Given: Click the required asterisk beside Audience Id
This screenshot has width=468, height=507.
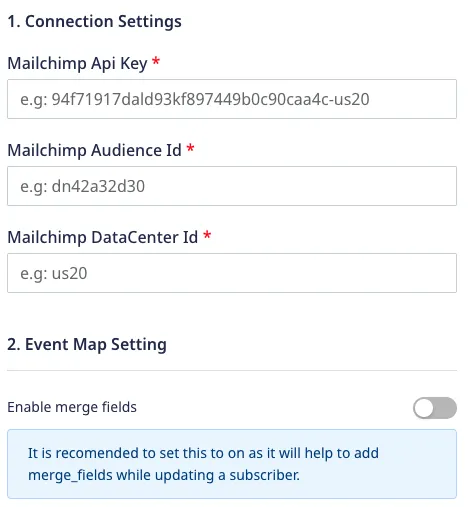Looking at the screenshot, I should pos(190,148).
